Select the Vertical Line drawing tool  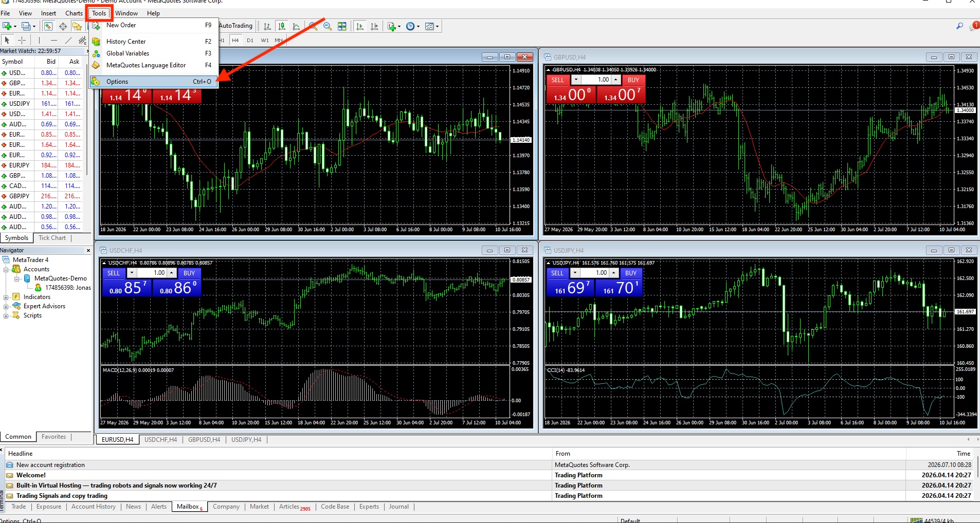pyautogui.click(x=39, y=40)
